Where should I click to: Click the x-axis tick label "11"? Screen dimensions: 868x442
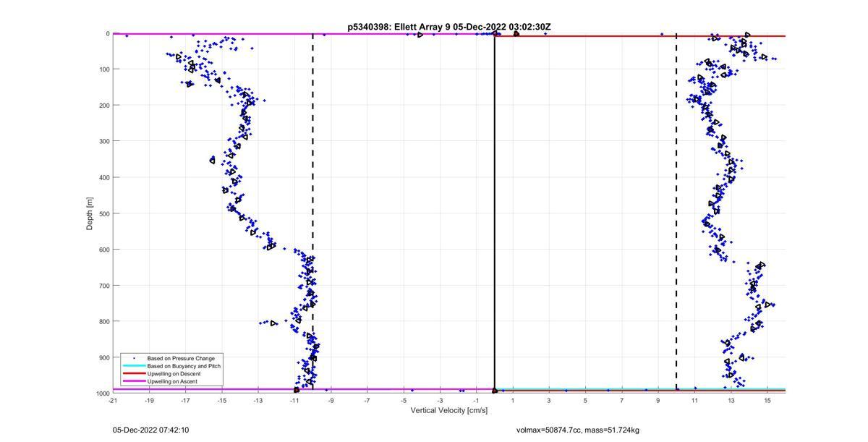(694, 400)
